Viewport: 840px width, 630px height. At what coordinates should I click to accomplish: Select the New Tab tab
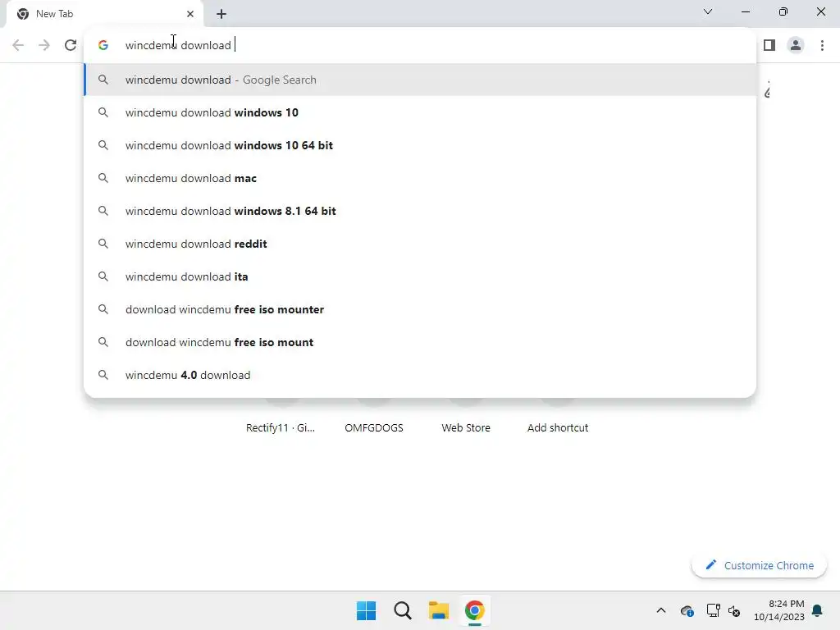pos(105,14)
